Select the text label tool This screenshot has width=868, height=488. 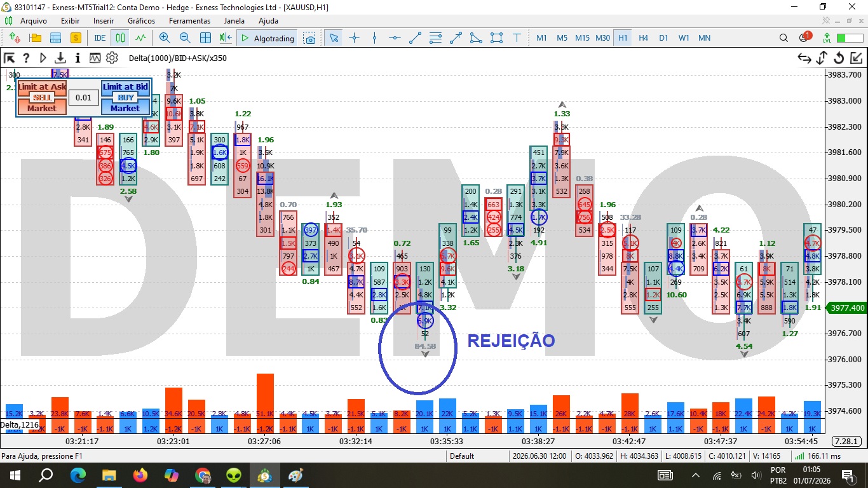[517, 38]
